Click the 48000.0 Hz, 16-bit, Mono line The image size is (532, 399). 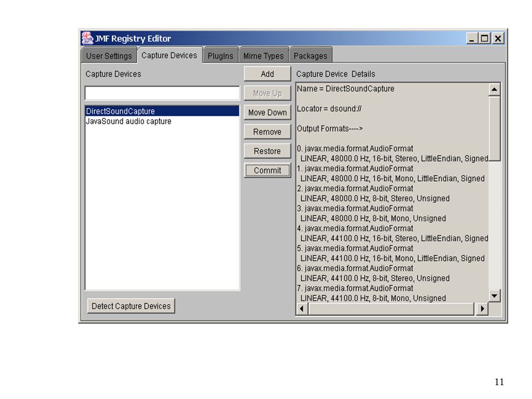pyautogui.click(x=392, y=178)
